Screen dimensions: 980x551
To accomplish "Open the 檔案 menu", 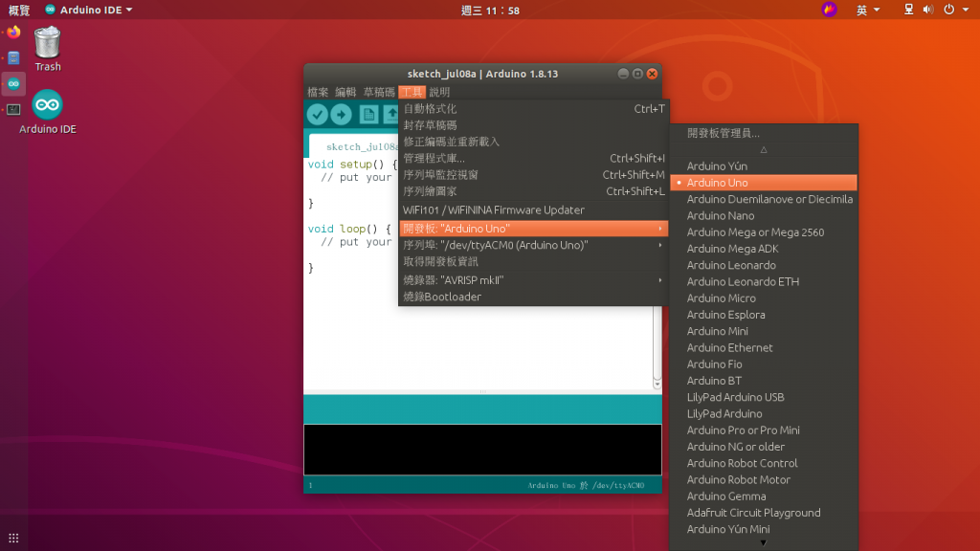I will pos(318,92).
